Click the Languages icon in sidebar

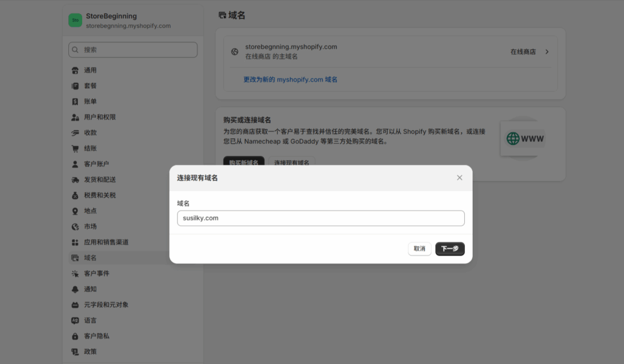[75, 320]
